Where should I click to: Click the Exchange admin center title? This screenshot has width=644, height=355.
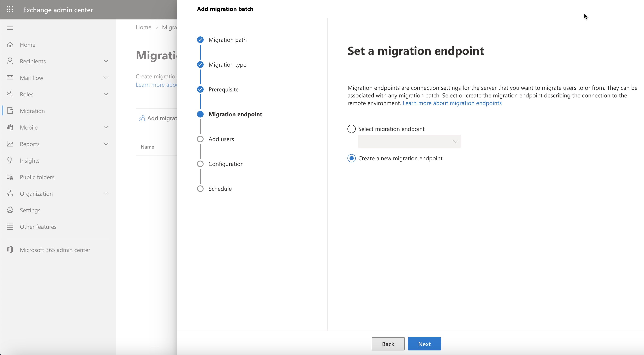(x=58, y=10)
